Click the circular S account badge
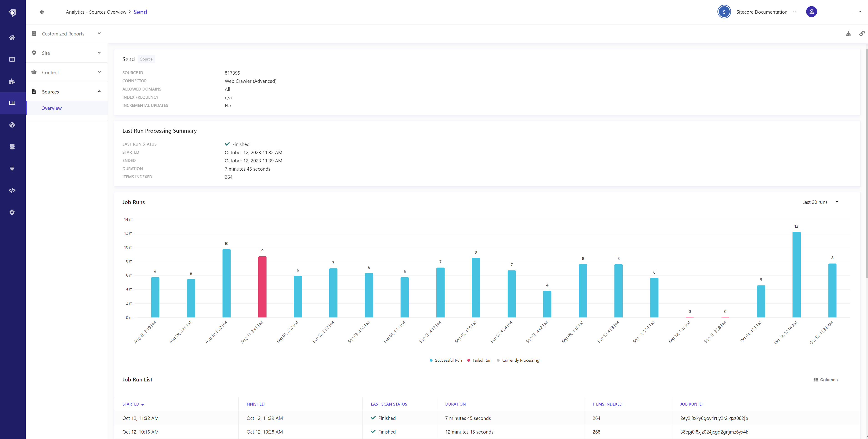 (x=724, y=12)
